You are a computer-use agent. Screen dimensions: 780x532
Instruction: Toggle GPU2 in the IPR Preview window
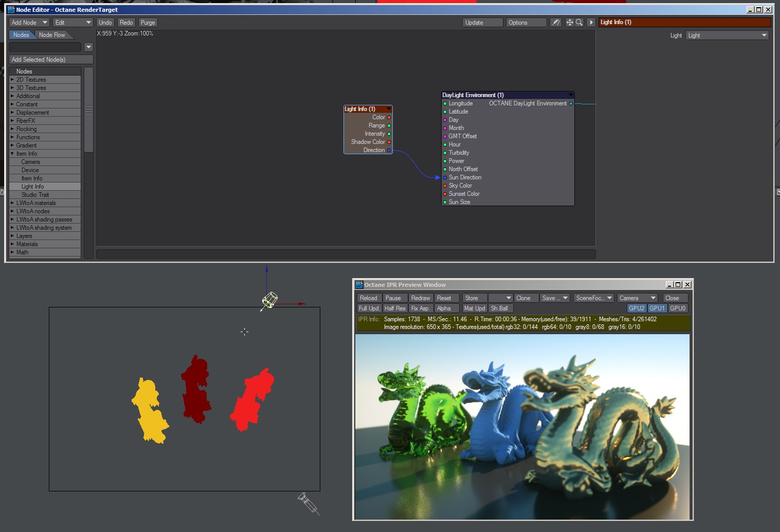tap(637, 308)
